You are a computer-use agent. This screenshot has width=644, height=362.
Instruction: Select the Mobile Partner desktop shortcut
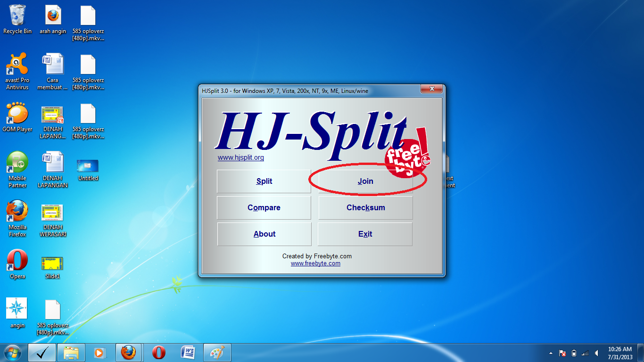tap(17, 170)
